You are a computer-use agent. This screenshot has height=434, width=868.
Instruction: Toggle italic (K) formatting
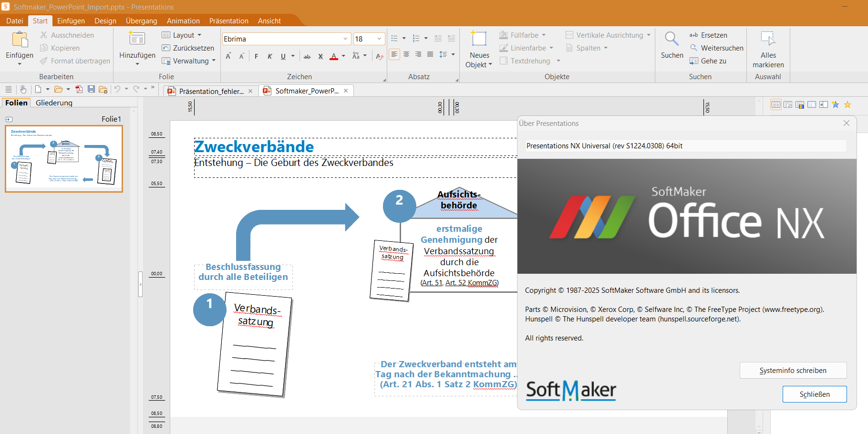click(x=269, y=56)
